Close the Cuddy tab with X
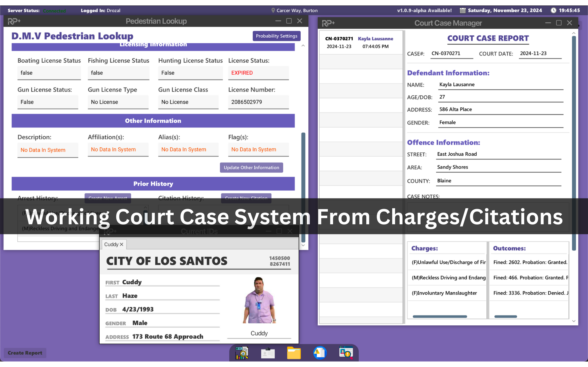This screenshot has width=588, height=367. click(121, 244)
